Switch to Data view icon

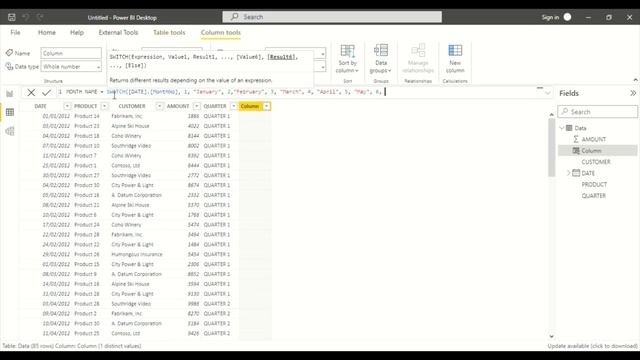[10, 112]
